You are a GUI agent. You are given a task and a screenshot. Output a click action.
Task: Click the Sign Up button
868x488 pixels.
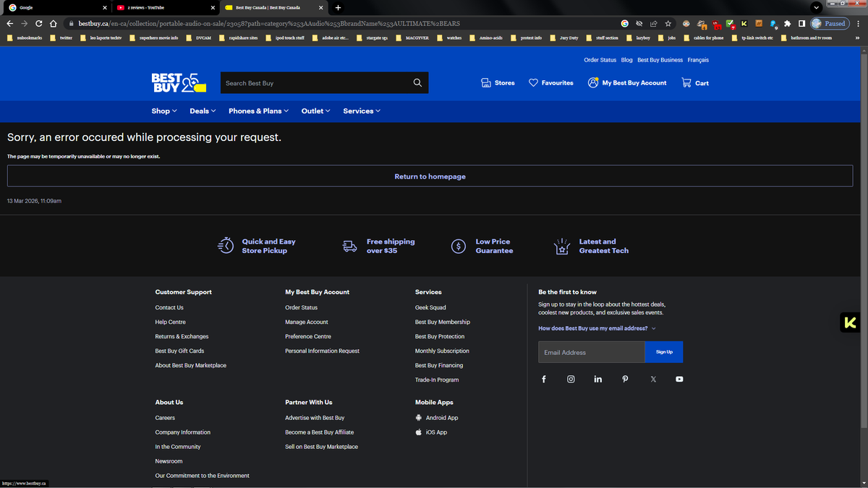coord(664,352)
